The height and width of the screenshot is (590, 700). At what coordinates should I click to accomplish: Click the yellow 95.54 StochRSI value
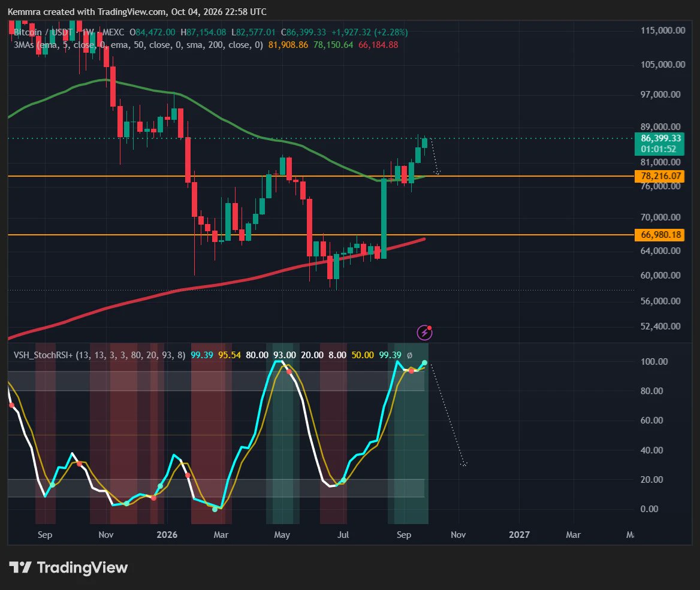pyautogui.click(x=230, y=355)
